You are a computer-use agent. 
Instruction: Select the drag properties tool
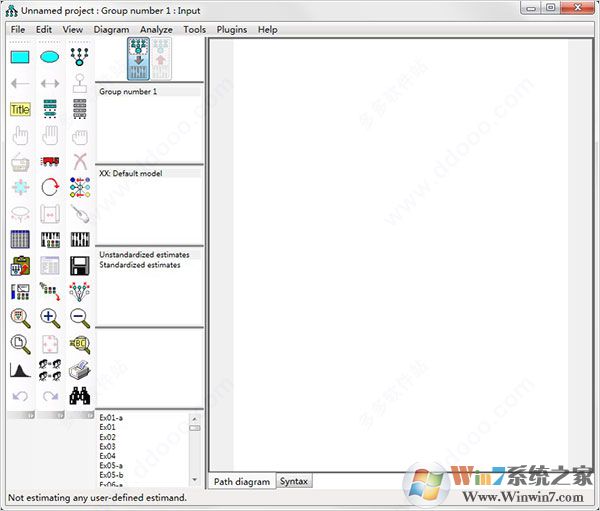pyautogui.click(x=50, y=292)
